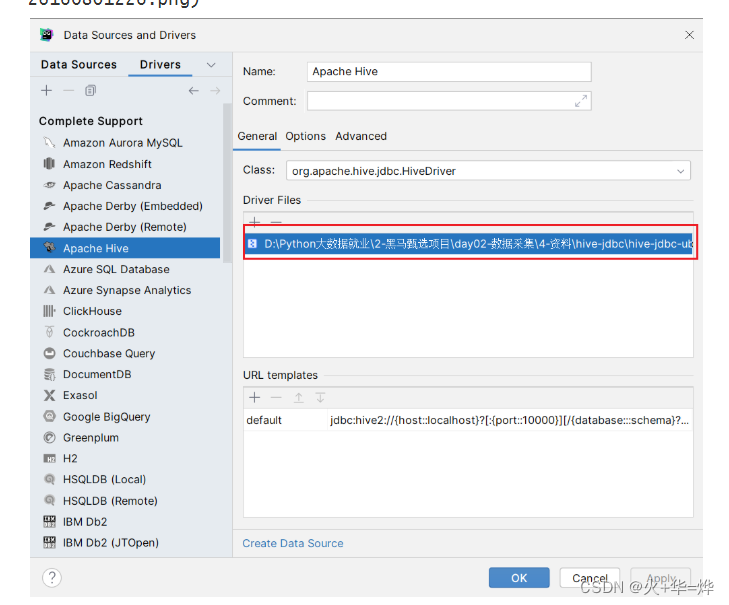Add a URL template with plus icon
Image resolution: width=729 pixels, height=605 pixels.
254,398
